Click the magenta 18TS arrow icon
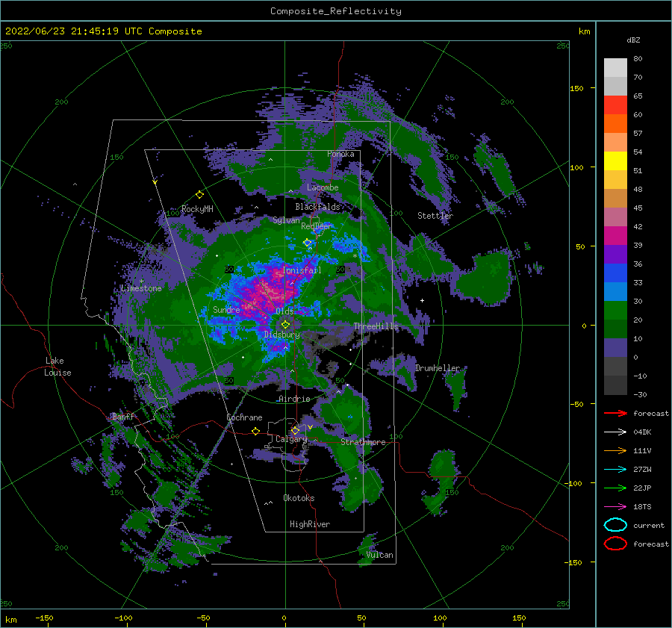 pyautogui.click(x=615, y=507)
